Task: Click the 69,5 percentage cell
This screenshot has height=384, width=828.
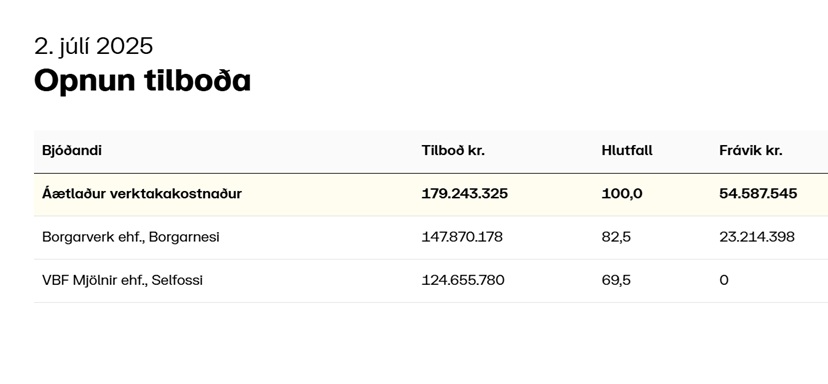Action: (616, 280)
